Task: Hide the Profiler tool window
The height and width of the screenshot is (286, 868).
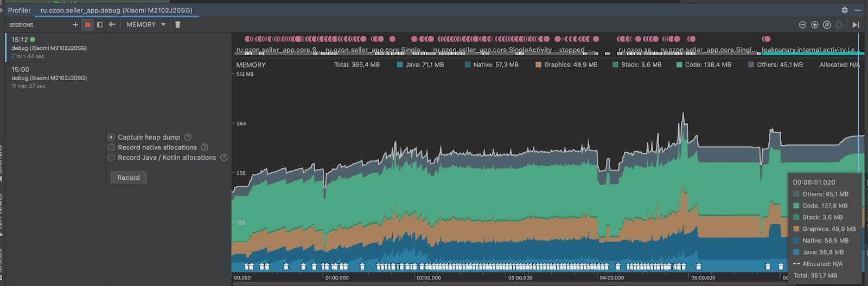Action: point(858,10)
